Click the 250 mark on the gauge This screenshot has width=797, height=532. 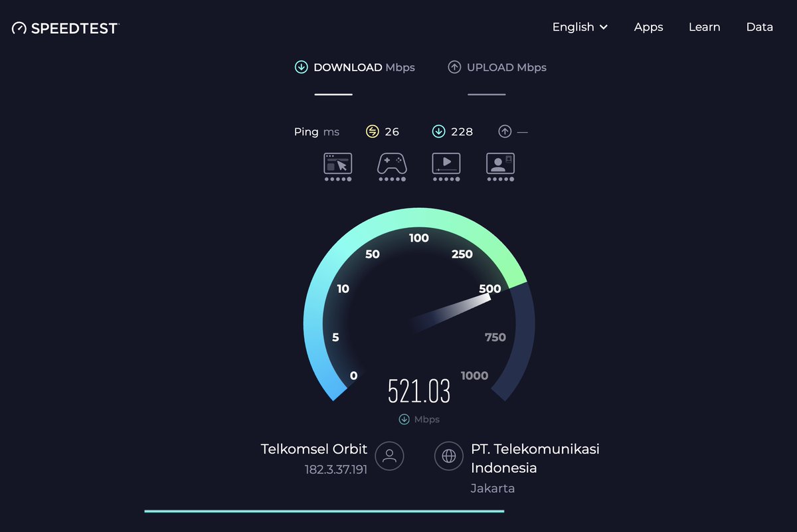462,254
